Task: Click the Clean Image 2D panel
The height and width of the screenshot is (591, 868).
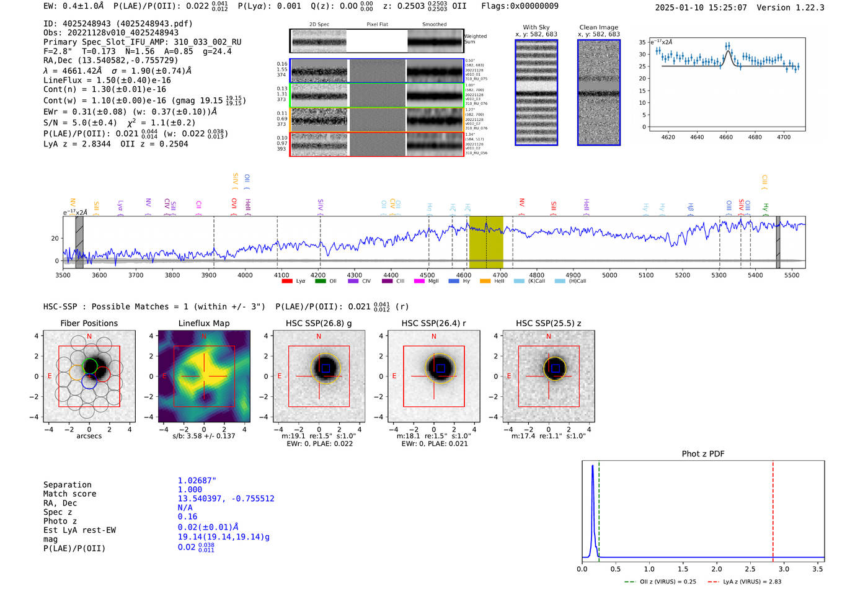Action: (598, 92)
